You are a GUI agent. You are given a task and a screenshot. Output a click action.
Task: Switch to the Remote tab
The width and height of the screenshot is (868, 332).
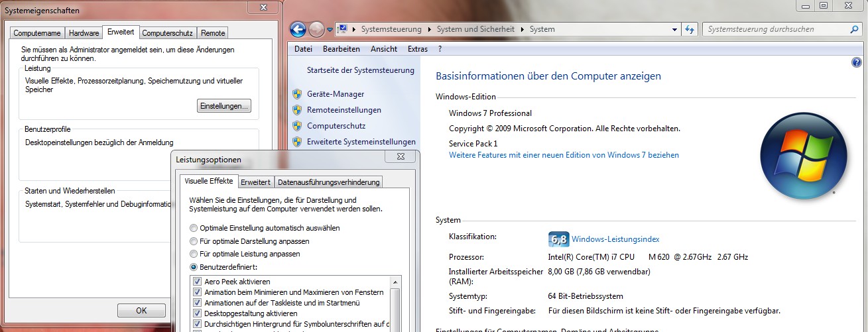(x=213, y=32)
